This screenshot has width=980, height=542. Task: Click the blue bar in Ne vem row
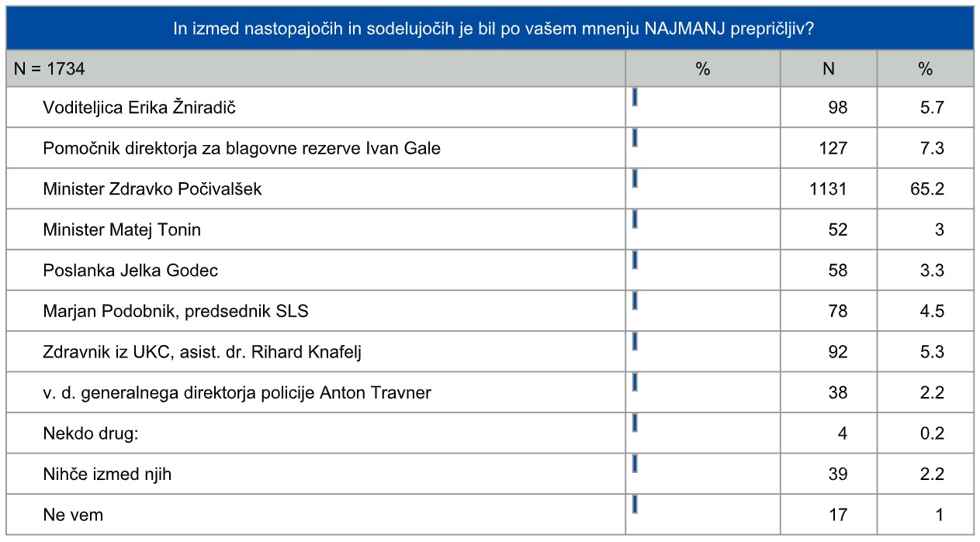pyautogui.click(x=635, y=505)
